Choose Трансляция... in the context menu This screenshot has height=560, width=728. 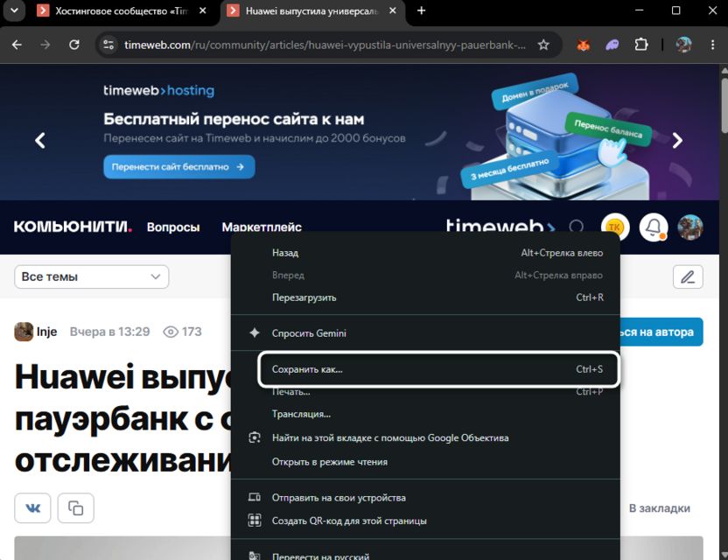coord(426,414)
